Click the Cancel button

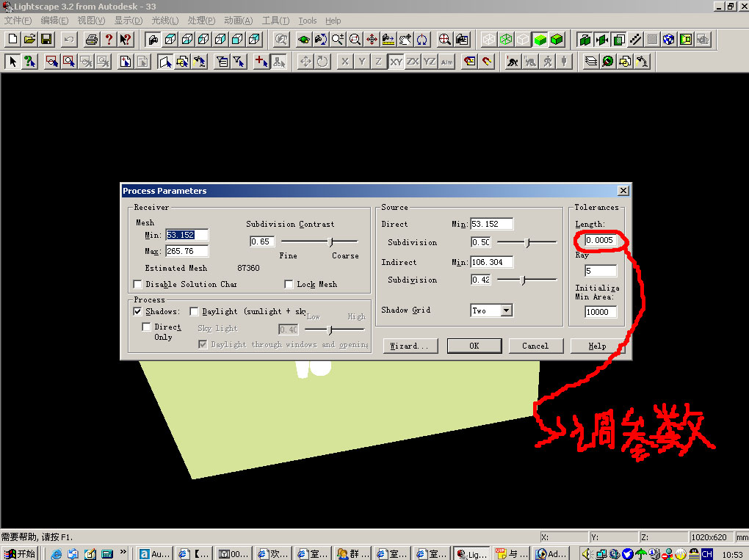tap(535, 346)
